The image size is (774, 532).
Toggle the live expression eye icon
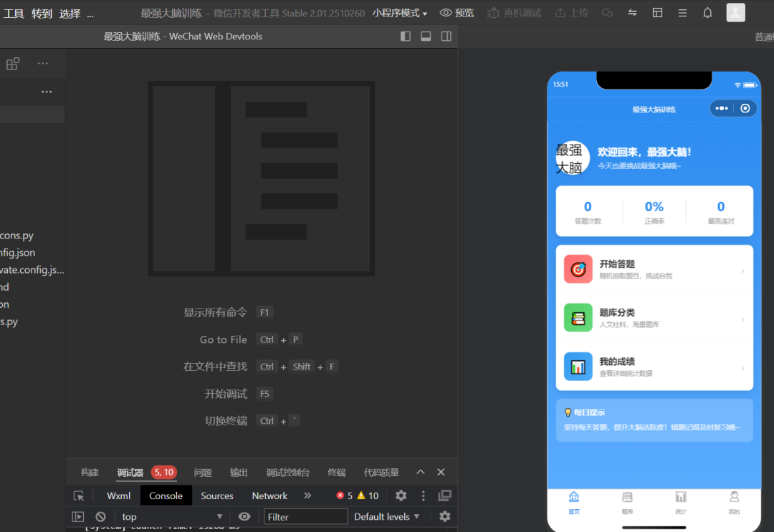244,517
